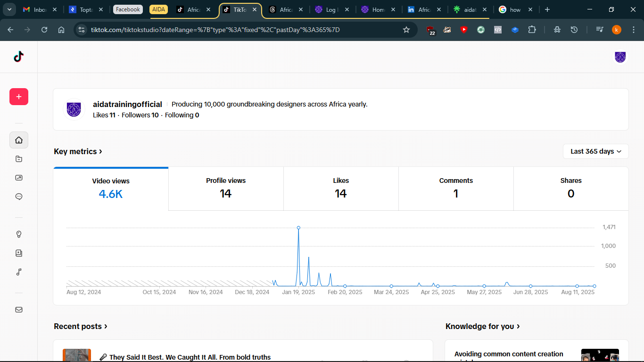
Task: Select the Video views metric tab
Action: [111, 188]
